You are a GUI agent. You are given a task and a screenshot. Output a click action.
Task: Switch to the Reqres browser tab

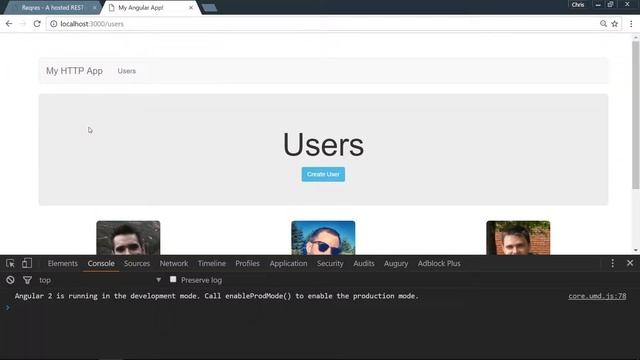point(52,8)
